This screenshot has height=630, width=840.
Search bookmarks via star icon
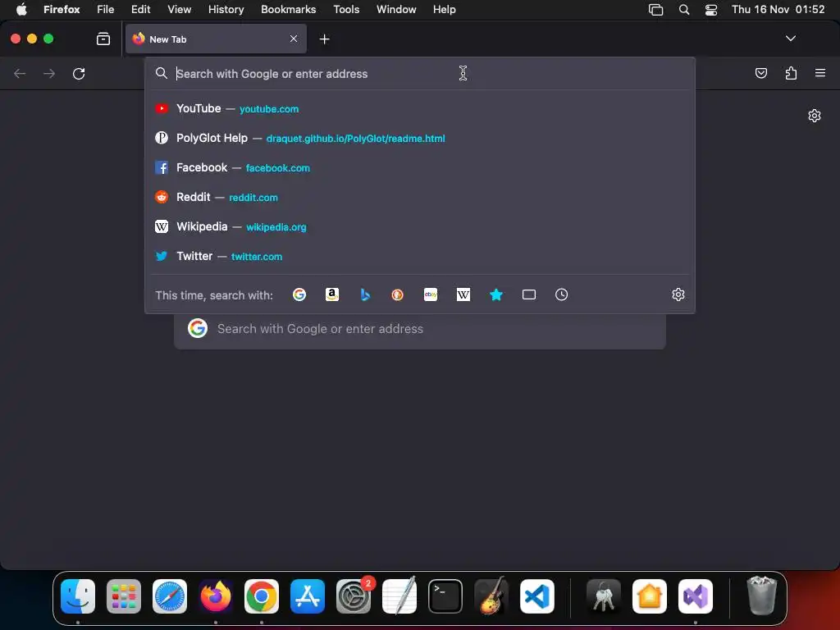pos(496,294)
